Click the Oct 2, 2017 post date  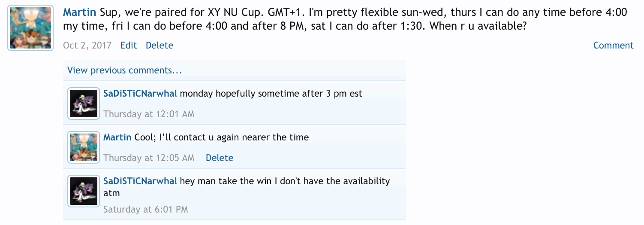pyautogui.click(x=87, y=46)
